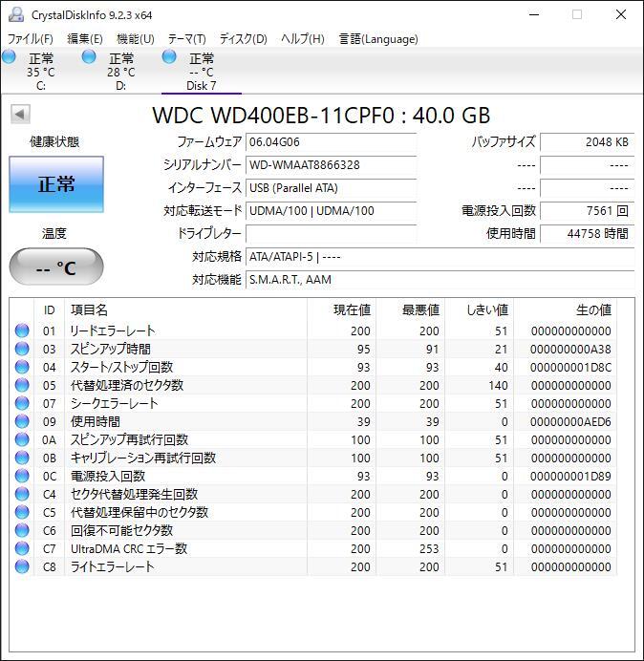Close the CrystalDiskInfo window

coord(621,14)
